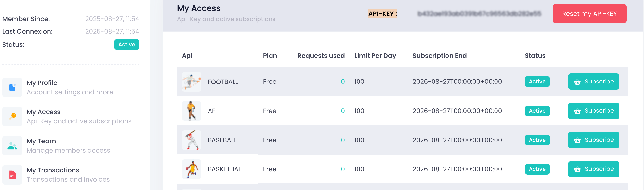Click the basket icon on AFL Subscribe button
Image resolution: width=644 pixels, height=190 pixels.
pos(577,111)
